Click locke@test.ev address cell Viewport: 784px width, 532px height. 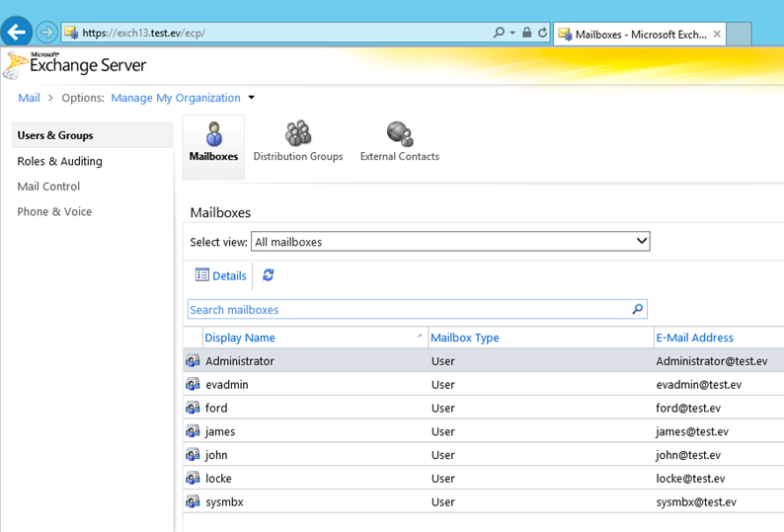(690, 479)
